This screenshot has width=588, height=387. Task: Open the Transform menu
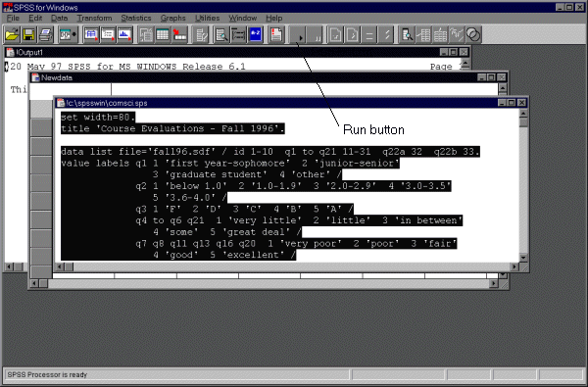pyautogui.click(x=94, y=18)
